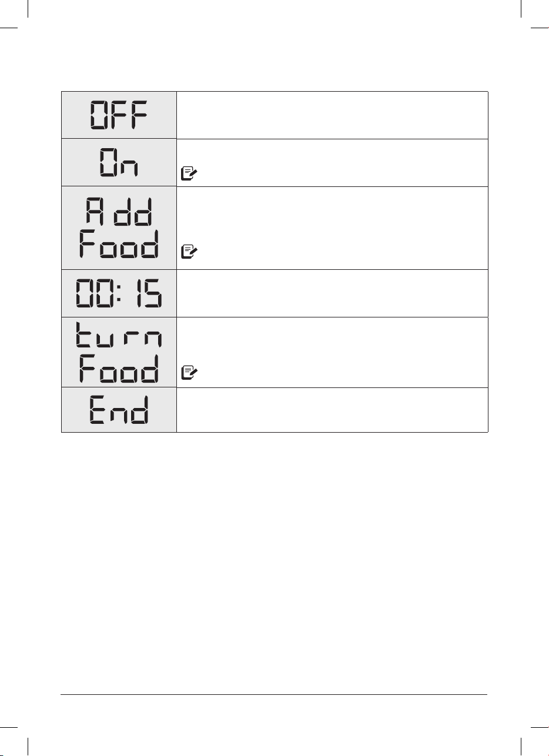Click the horizontal rule at page bottom

coord(274,694)
